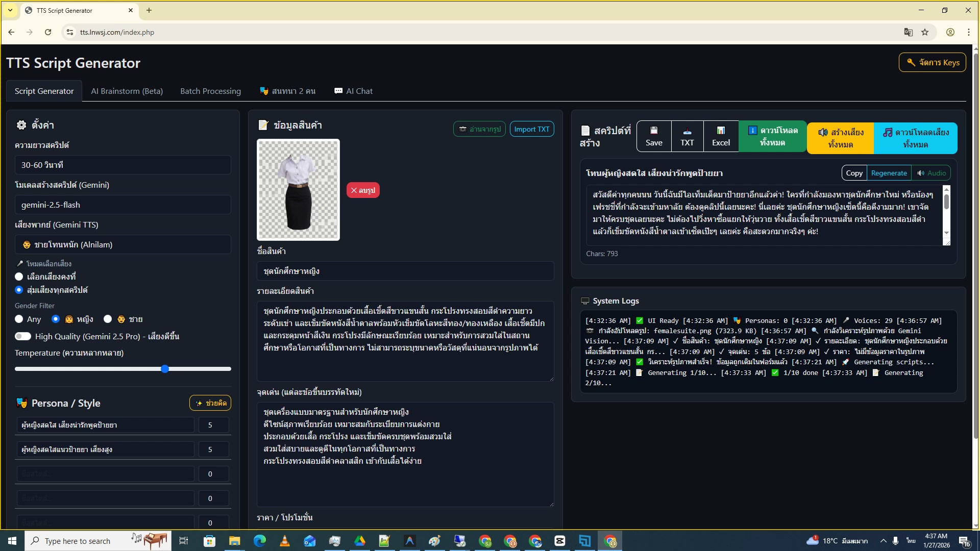Click the Save script icon button
Viewport: 980px width, 551px height.
point(654,136)
